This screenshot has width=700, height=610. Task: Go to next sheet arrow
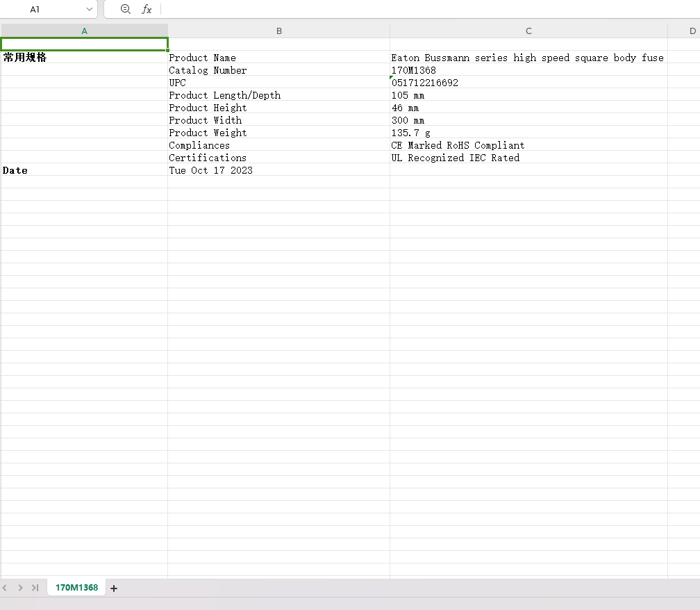(x=20, y=588)
